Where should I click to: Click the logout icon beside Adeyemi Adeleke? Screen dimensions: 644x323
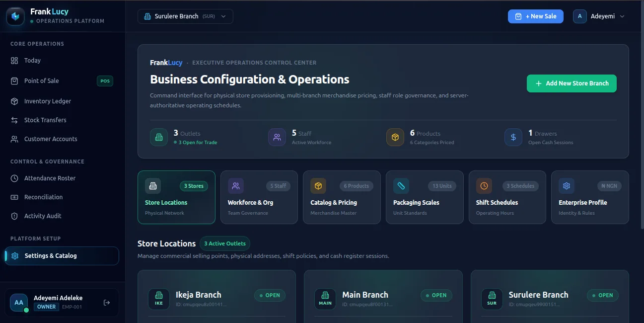click(106, 303)
